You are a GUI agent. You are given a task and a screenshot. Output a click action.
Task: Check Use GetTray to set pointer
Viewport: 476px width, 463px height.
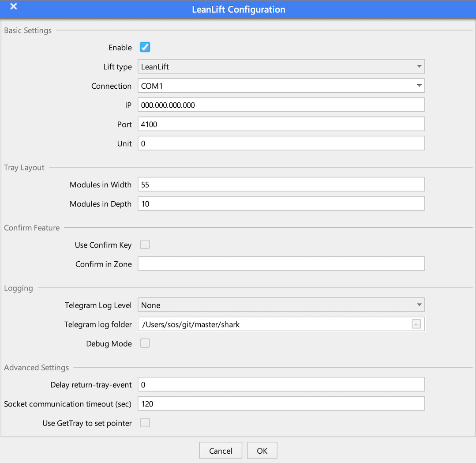pyautogui.click(x=145, y=422)
